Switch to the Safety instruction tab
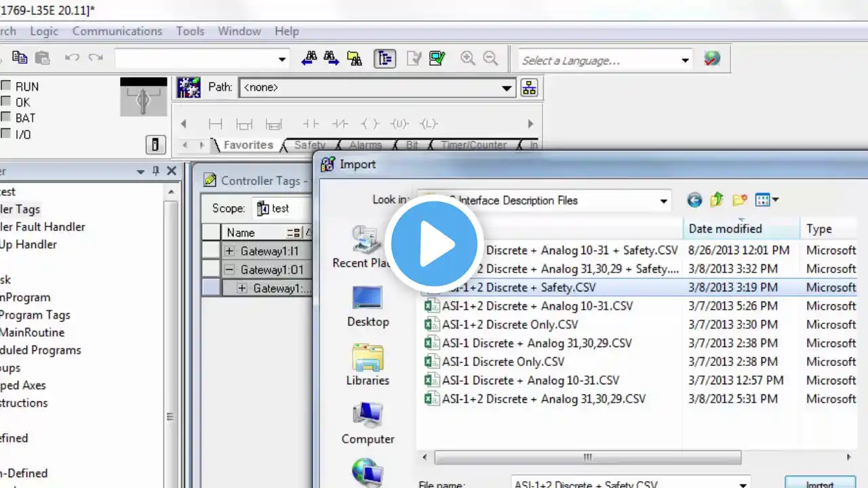This screenshot has height=488, width=868. (310, 145)
